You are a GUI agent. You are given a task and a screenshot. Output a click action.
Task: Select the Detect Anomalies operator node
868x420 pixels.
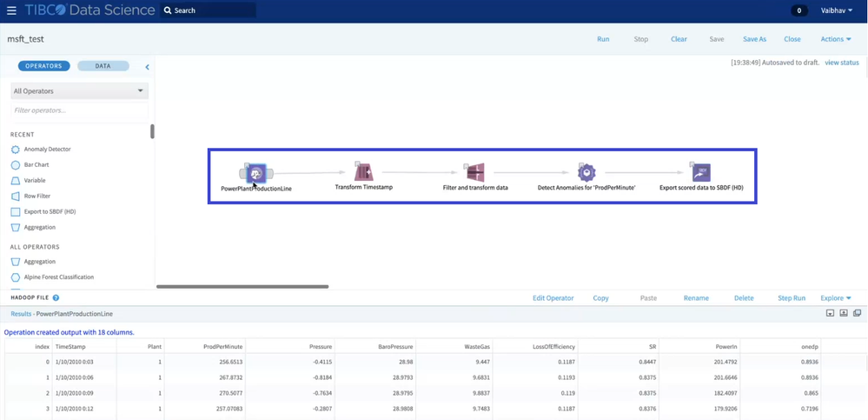tap(586, 173)
